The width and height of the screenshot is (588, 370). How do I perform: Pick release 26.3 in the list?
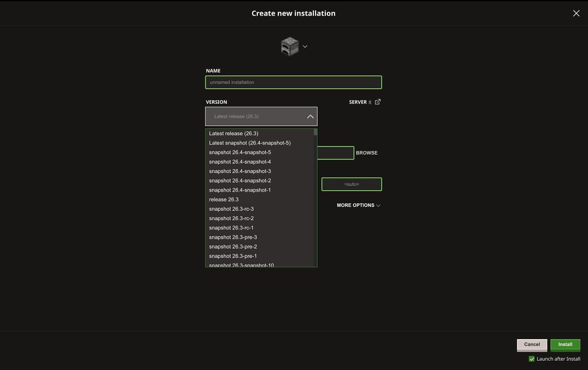tap(259, 199)
